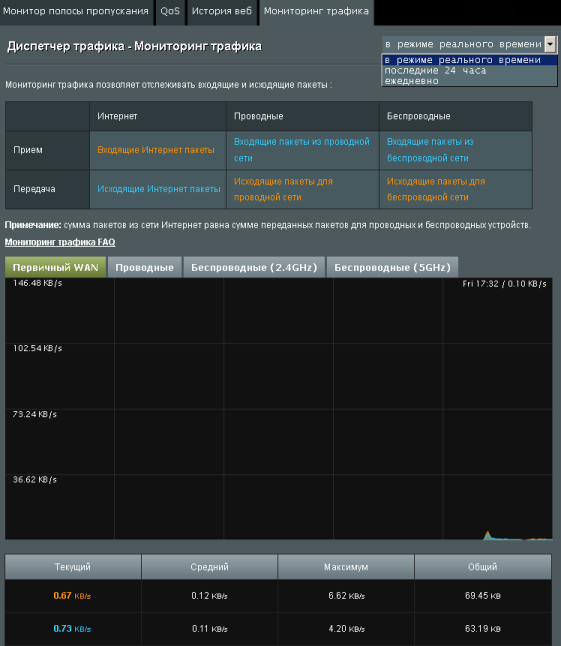561x646 pixels.
Task: Click the 73.24 KB/s graph axis label
Action: click(x=35, y=414)
